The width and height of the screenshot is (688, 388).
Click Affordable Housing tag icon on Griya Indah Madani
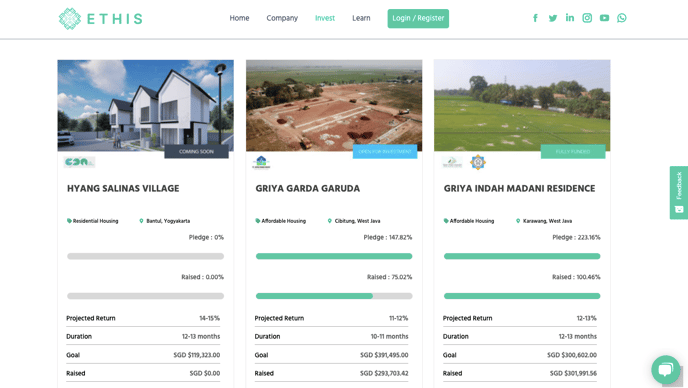pyautogui.click(x=446, y=221)
